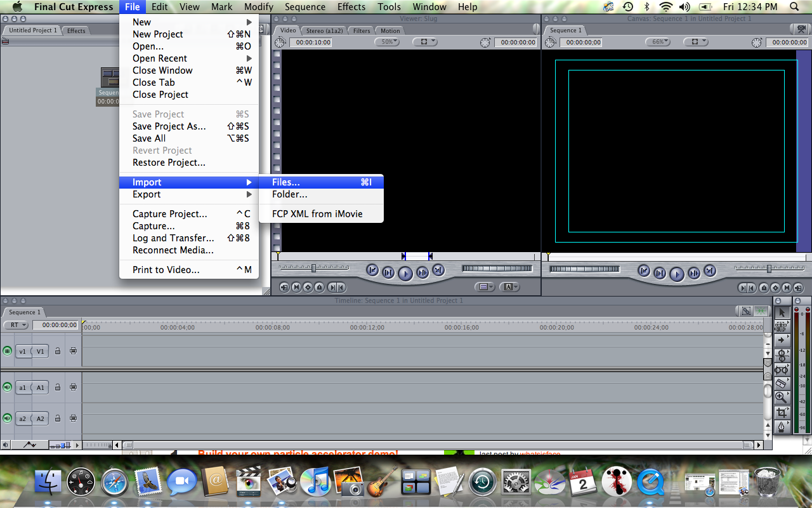Toggle A1 track audible speaker
This screenshot has width=812, height=508.
tap(7, 387)
